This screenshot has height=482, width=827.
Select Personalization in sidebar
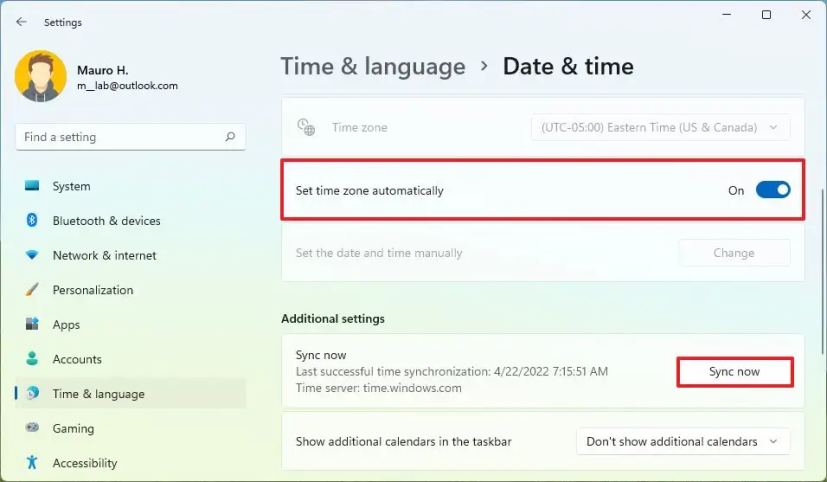tap(131, 290)
